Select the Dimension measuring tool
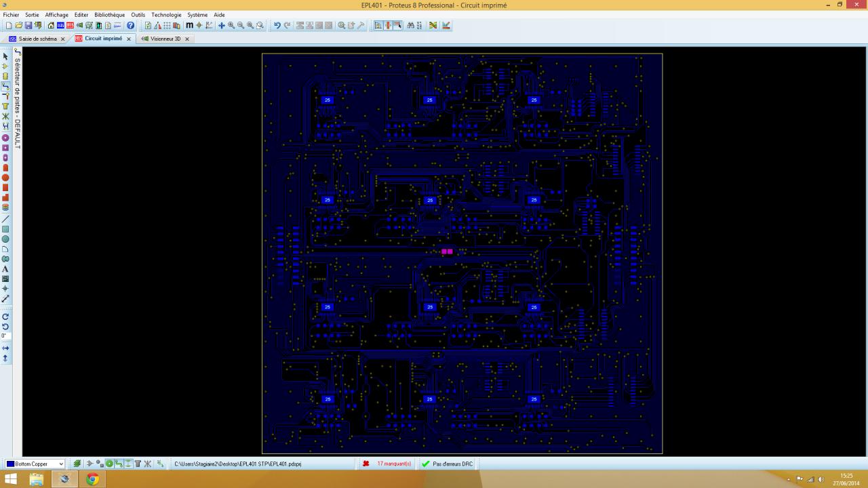This screenshot has height=488, width=868. tap(5, 298)
